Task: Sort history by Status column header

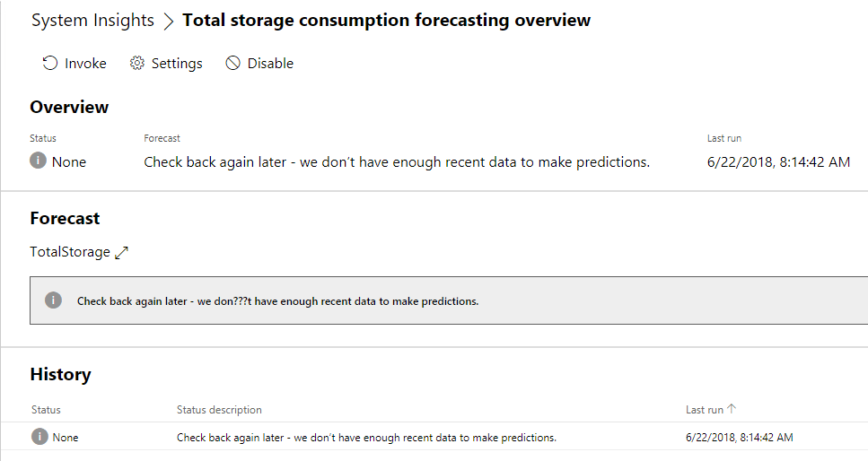Action: pos(46,409)
